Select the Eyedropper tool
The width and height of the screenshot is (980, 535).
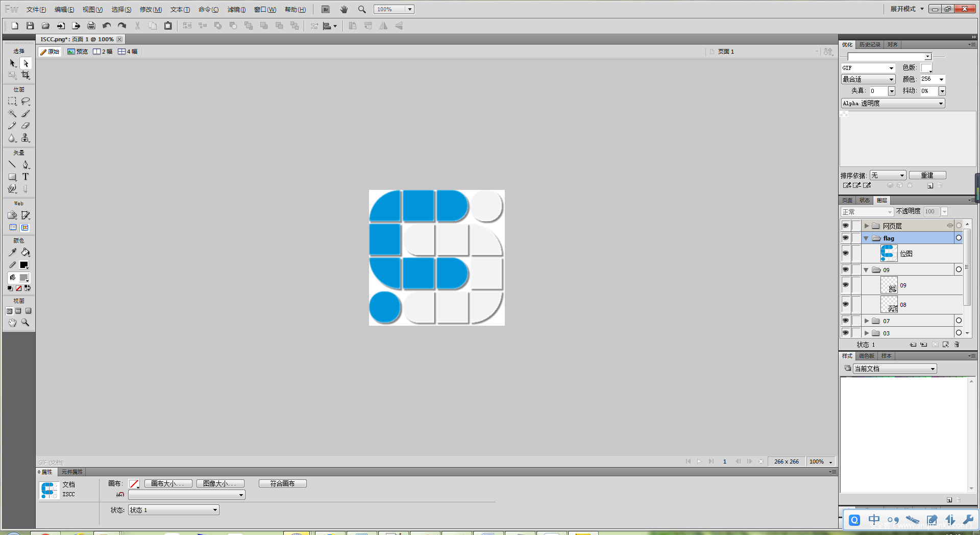point(12,252)
